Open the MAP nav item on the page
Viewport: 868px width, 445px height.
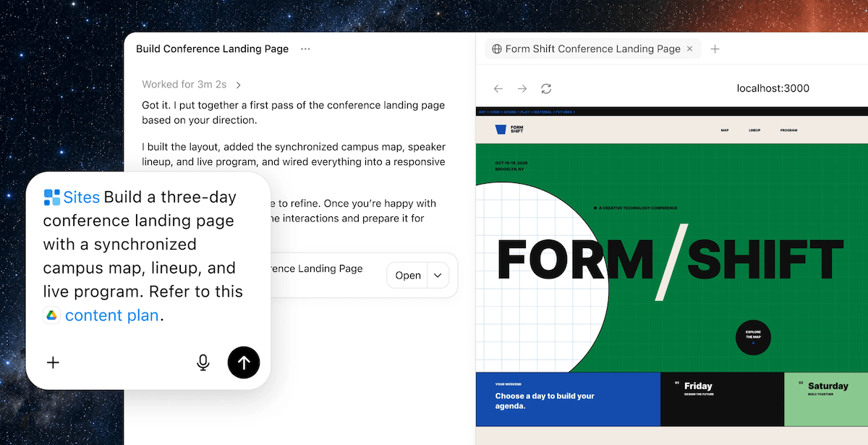(x=724, y=130)
